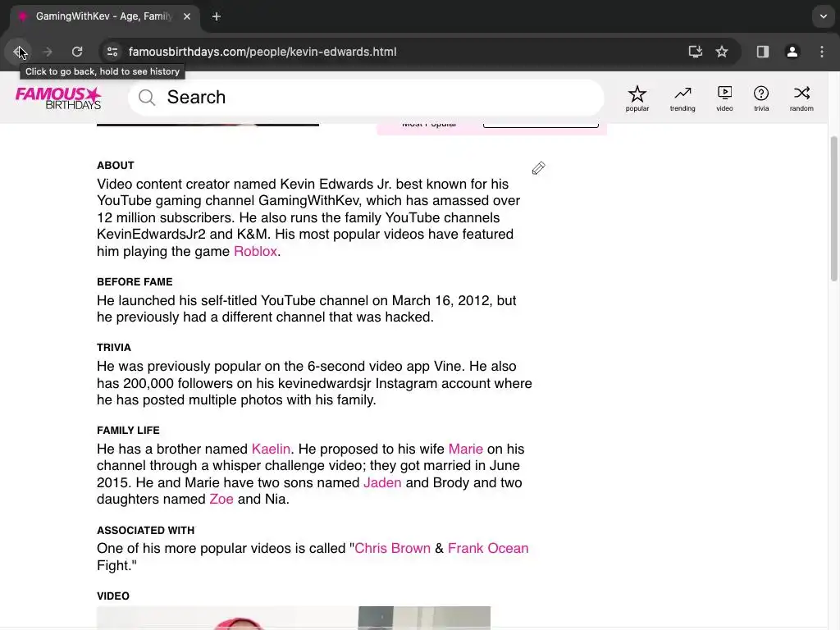Click the video thumbnail under VIDEO
The image size is (840, 630).
tap(294, 618)
